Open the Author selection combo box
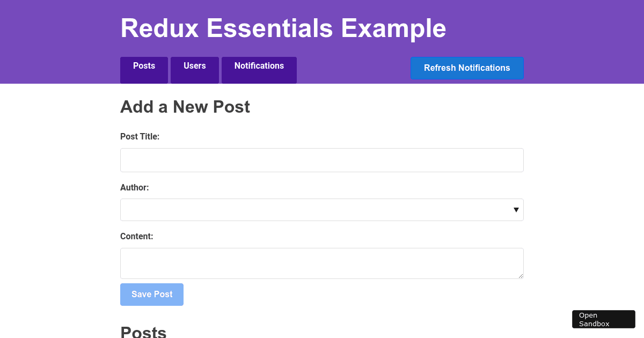 pyautogui.click(x=322, y=210)
